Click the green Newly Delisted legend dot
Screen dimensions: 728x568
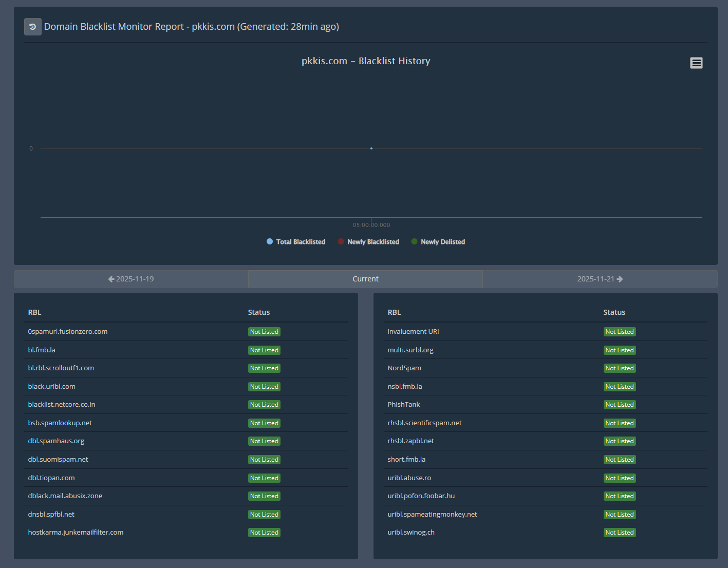pyautogui.click(x=414, y=241)
